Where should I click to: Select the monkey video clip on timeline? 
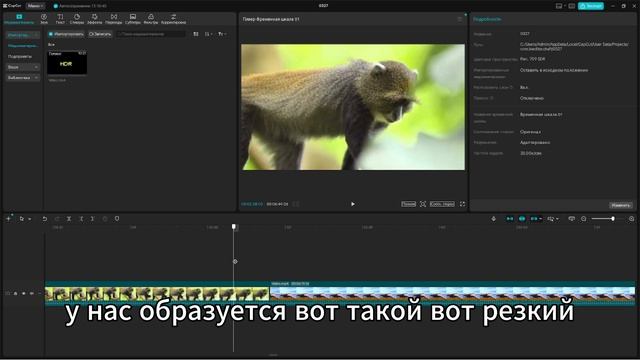pos(157,293)
